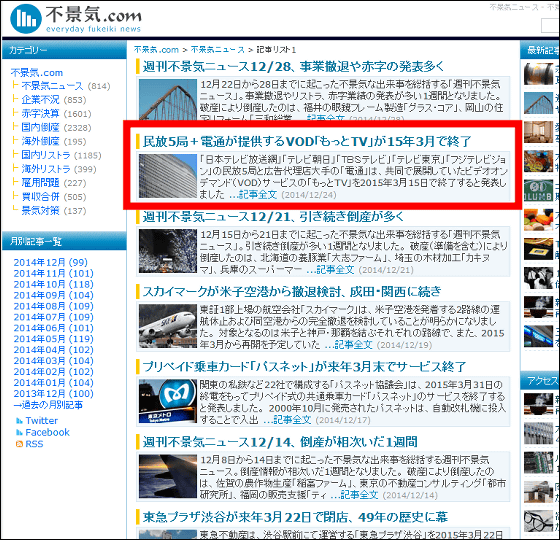Open 赤字決算 category link
The height and width of the screenshot is (540, 560).
(40, 114)
